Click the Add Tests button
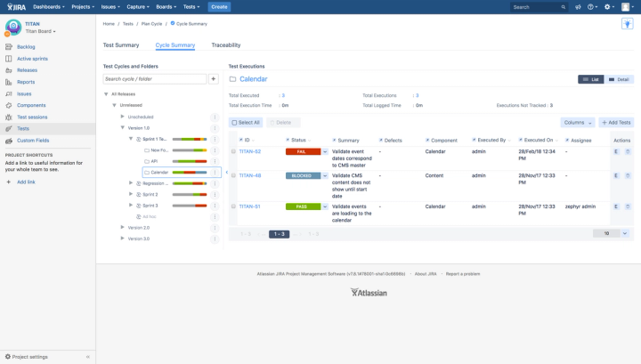This screenshot has height=364, width=641. click(616, 123)
